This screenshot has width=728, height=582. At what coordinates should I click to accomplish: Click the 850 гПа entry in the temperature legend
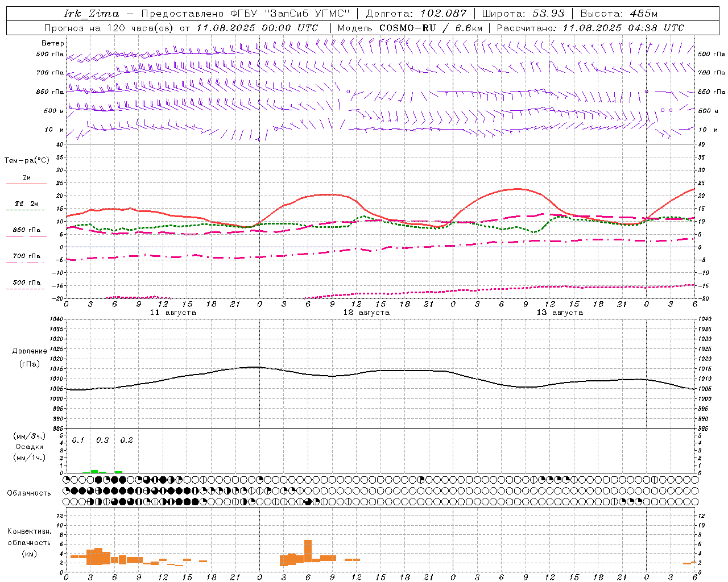26,230
